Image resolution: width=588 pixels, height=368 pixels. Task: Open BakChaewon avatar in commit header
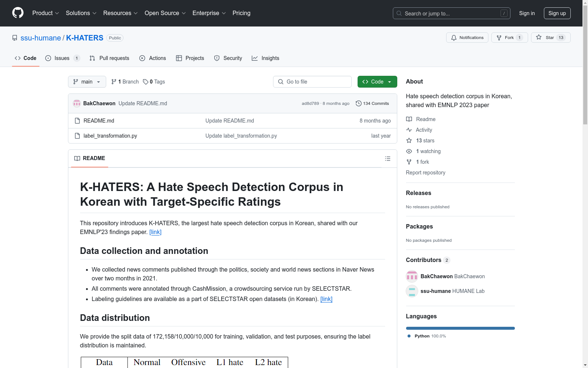(77, 103)
